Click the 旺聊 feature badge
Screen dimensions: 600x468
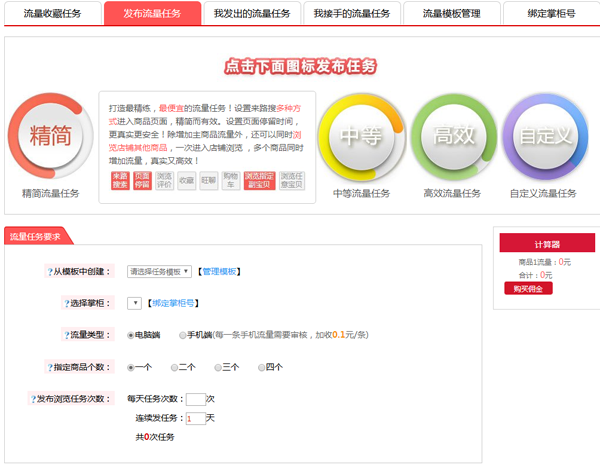coord(209,181)
